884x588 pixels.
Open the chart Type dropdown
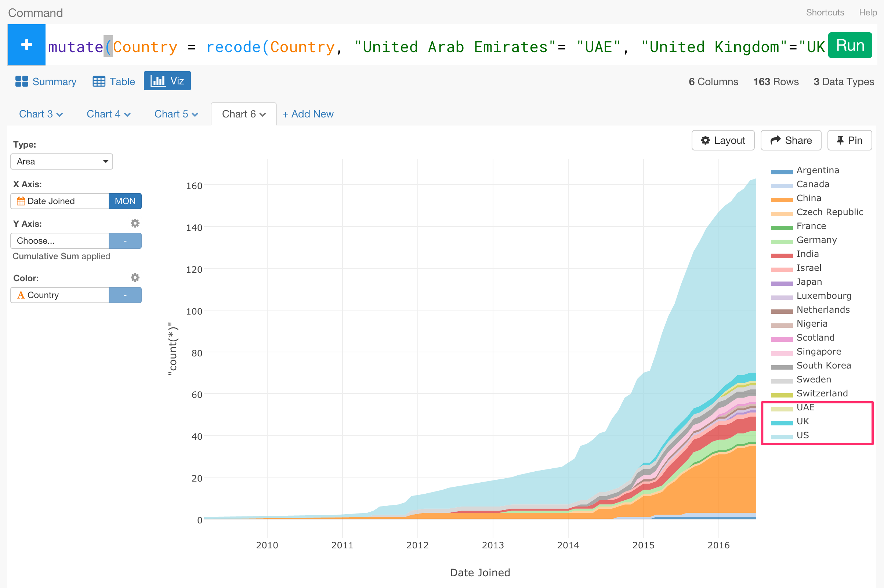pyautogui.click(x=62, y=161)
